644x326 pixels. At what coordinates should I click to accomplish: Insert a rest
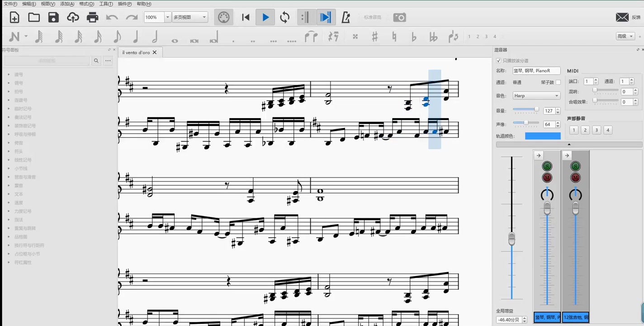[x=334, y=37]
